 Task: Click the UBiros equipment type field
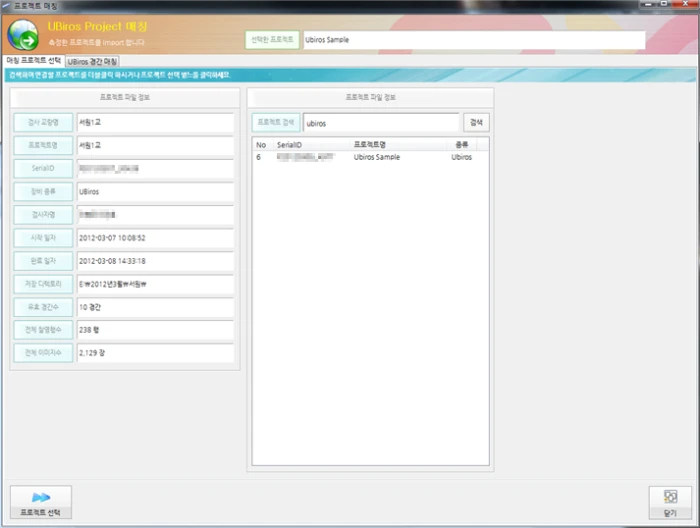[x=155, y=192]
